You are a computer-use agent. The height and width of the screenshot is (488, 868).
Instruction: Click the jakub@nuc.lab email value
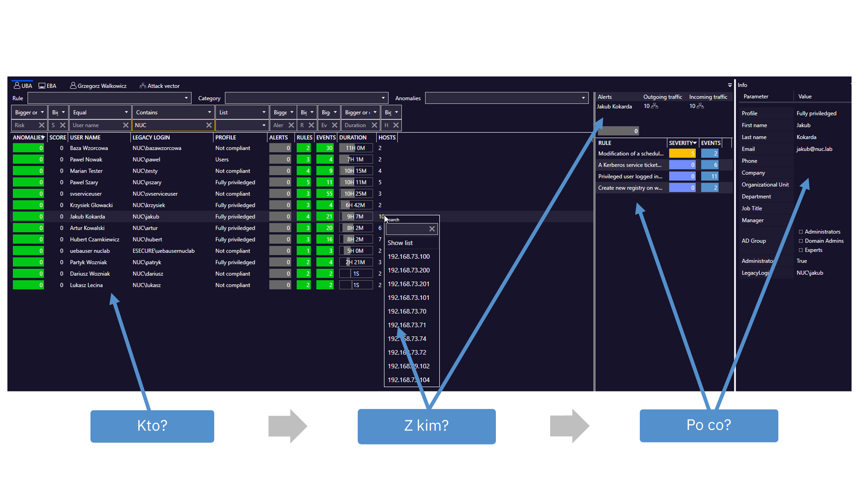pos(814,149)
